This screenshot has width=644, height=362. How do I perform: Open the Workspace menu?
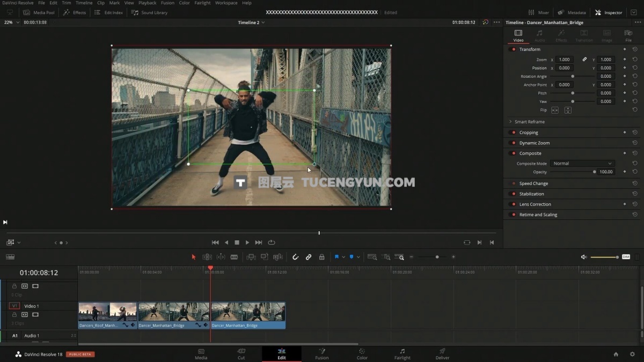(226, 3)
